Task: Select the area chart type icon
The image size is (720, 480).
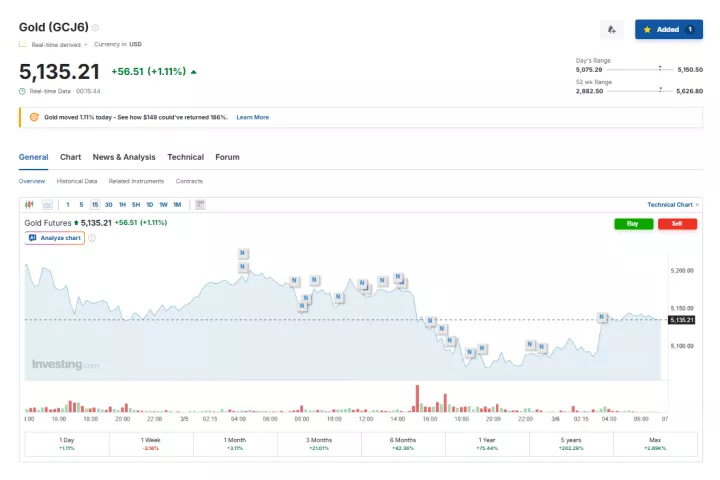Action: (x=47, y=204)
